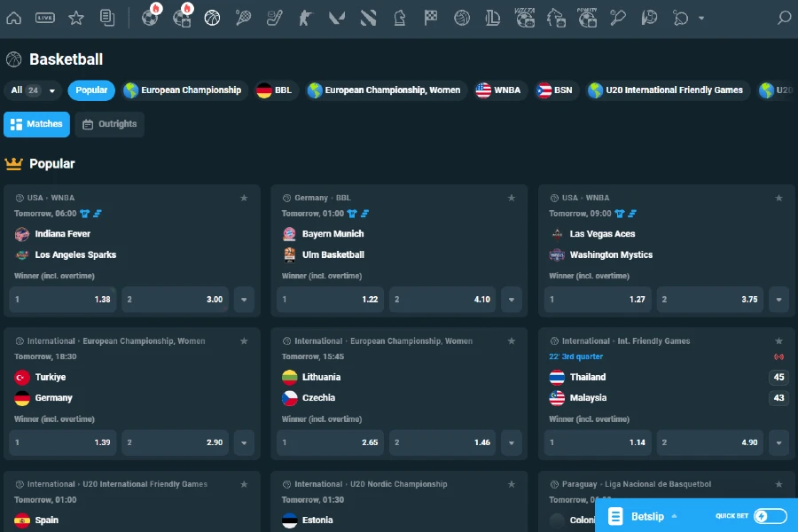This screenshot has width=798, height=532.
Task: Click the Chess sport icon
Action: [399, 16]
